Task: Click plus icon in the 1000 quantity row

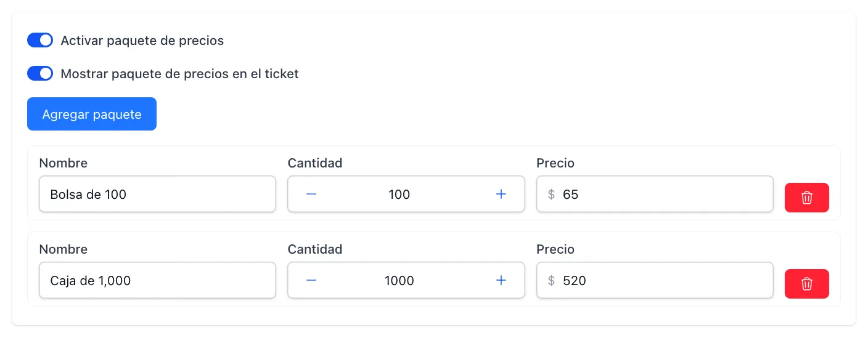Action: coord(501,281)
